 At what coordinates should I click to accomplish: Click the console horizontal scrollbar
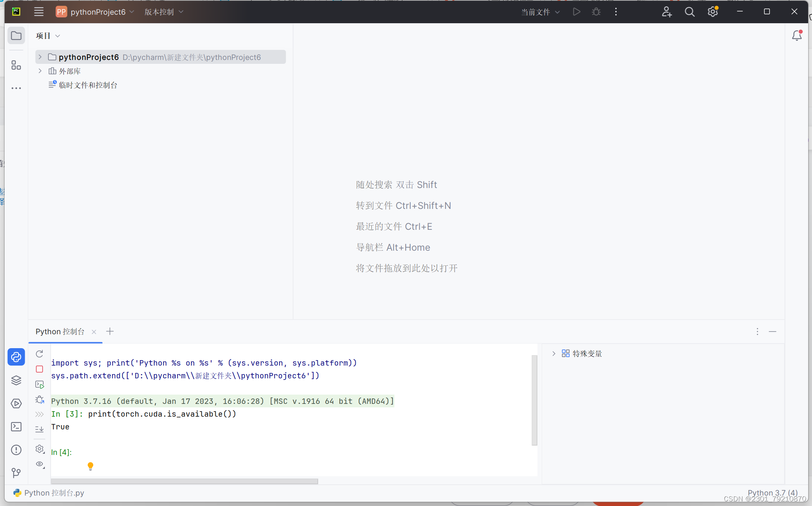184,481
